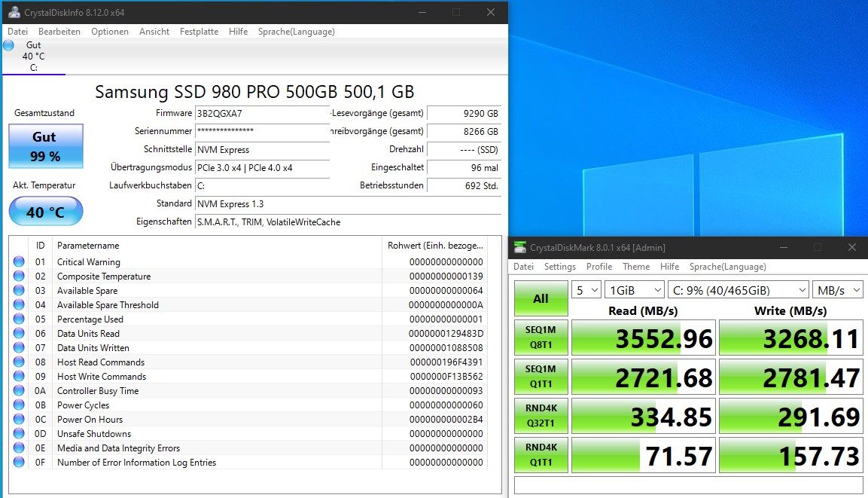Open drive selection dropdown C: 9%
868x498 pixels.
(738, 290)
